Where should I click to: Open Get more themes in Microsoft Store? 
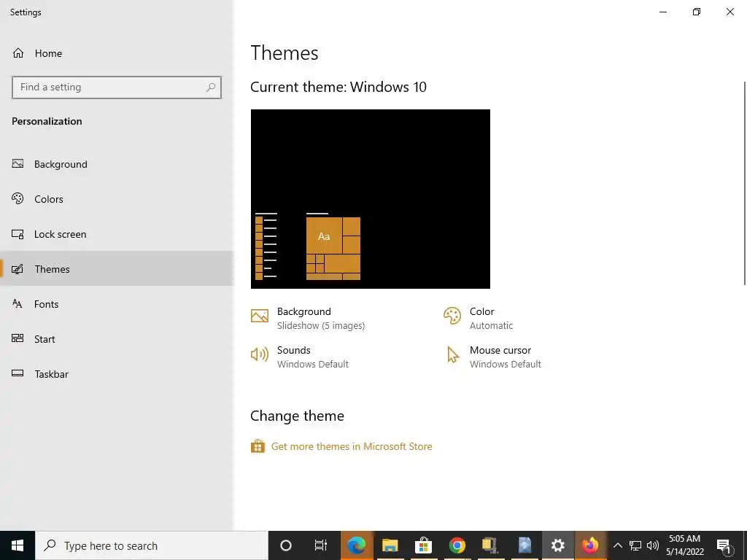352,447
